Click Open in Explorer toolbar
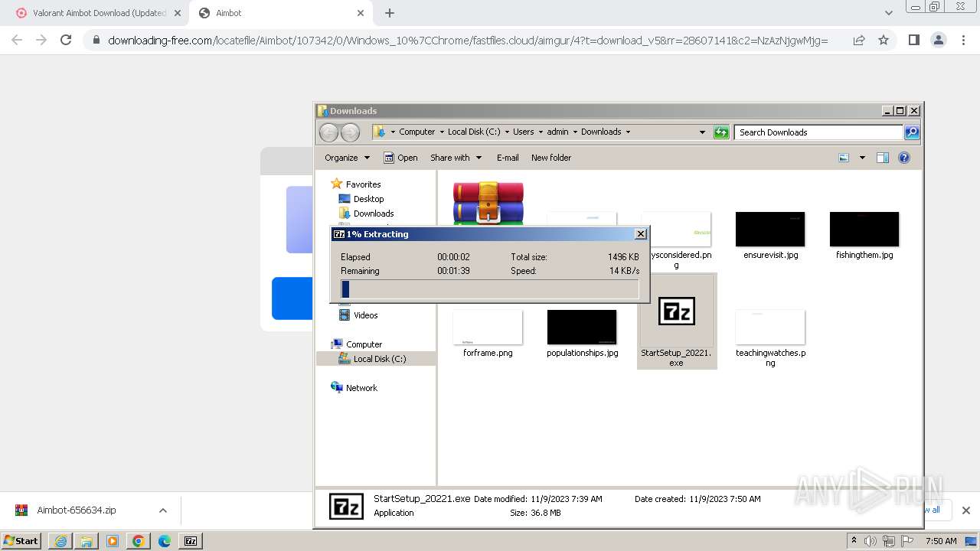Image resolution: width=980 pixels, height=551 pixels. pos(400,158)
